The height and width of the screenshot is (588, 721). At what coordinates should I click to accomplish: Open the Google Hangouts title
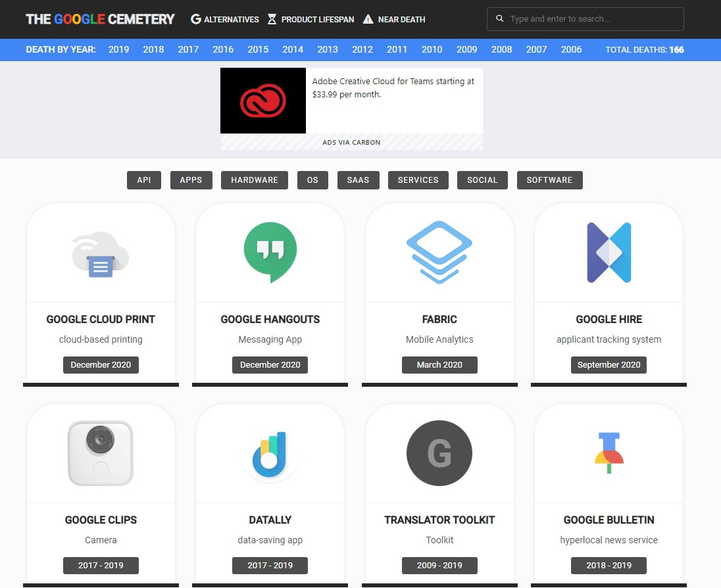tap(270, 319)
